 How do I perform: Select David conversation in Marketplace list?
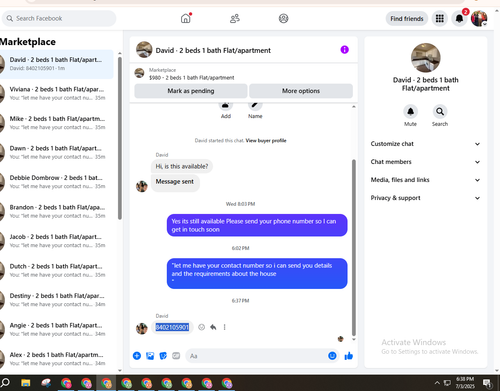(57, 64)
